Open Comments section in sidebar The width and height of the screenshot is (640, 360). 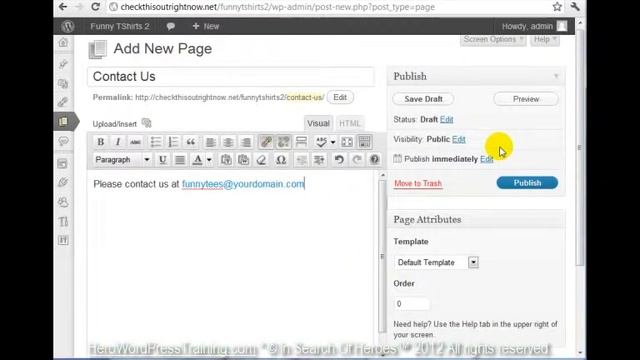pyautogui.click(x=63, y=141)
